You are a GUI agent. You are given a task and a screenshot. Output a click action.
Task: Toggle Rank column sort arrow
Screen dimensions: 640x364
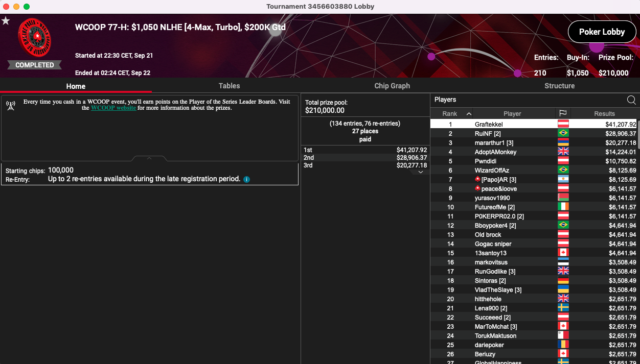(x=469, y=114)
